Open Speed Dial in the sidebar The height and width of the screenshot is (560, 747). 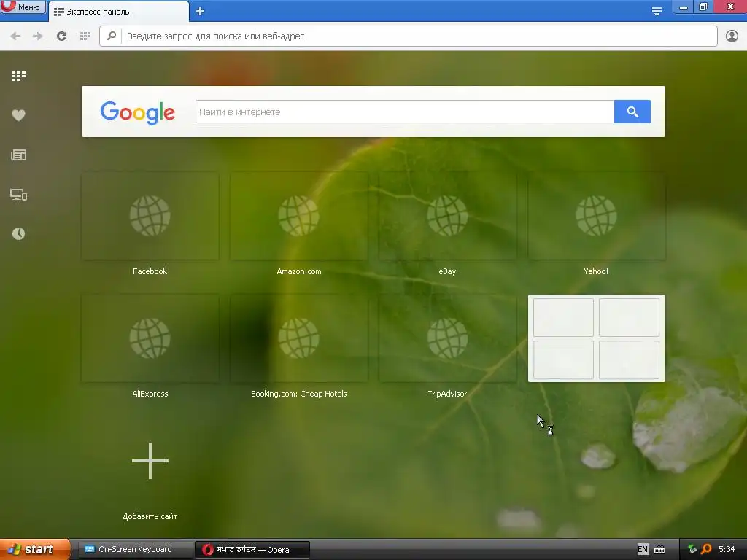(x=18, y=76)
